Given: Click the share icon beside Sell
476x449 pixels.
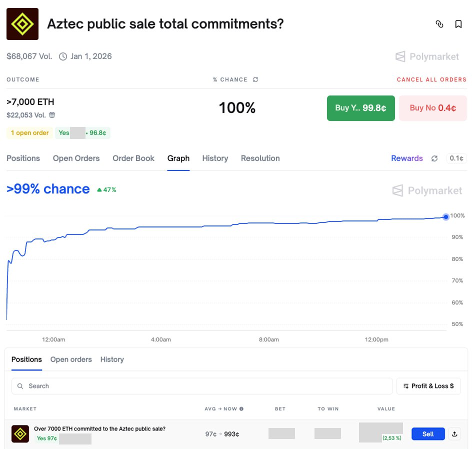Looking at the screenshot, I should coord(454,434).
